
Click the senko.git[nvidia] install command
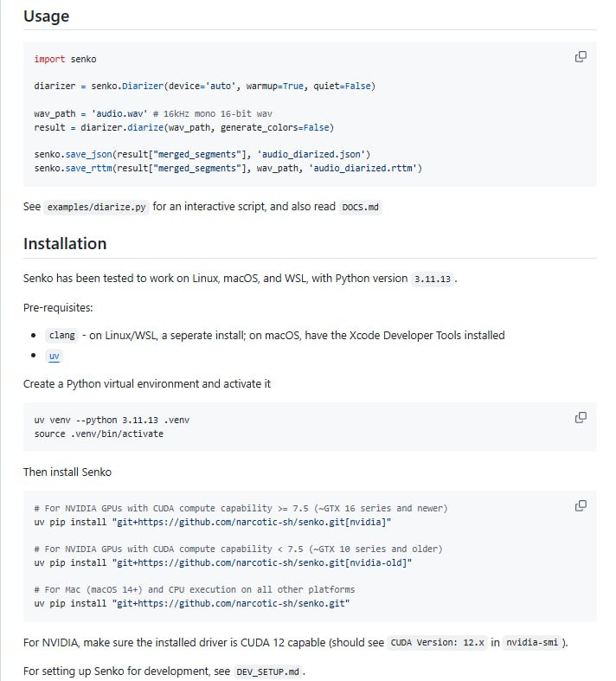tap(213, 522)
